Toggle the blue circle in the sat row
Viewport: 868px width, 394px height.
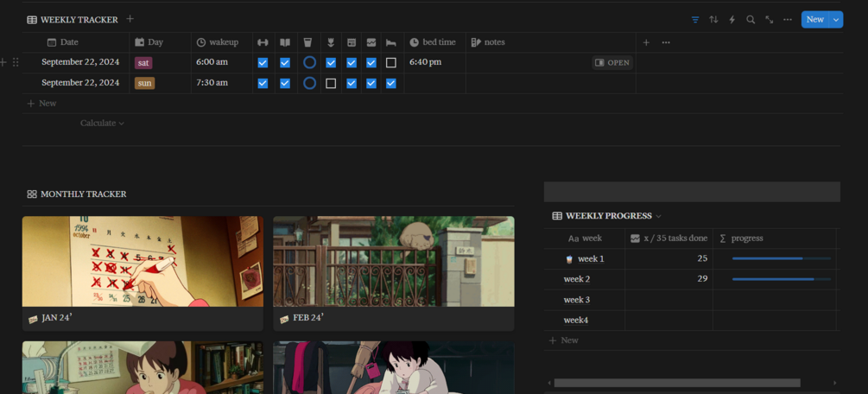click(x=310, y=62)
